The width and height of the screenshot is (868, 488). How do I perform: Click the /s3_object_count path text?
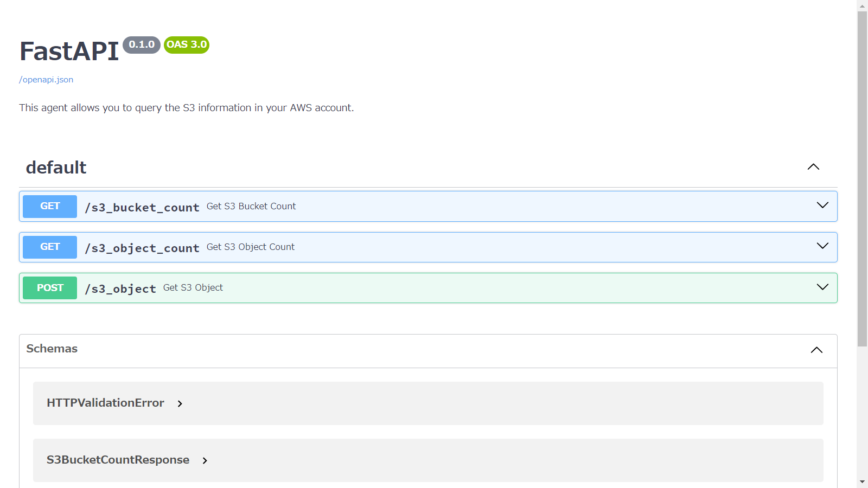(x=142, y=248)
